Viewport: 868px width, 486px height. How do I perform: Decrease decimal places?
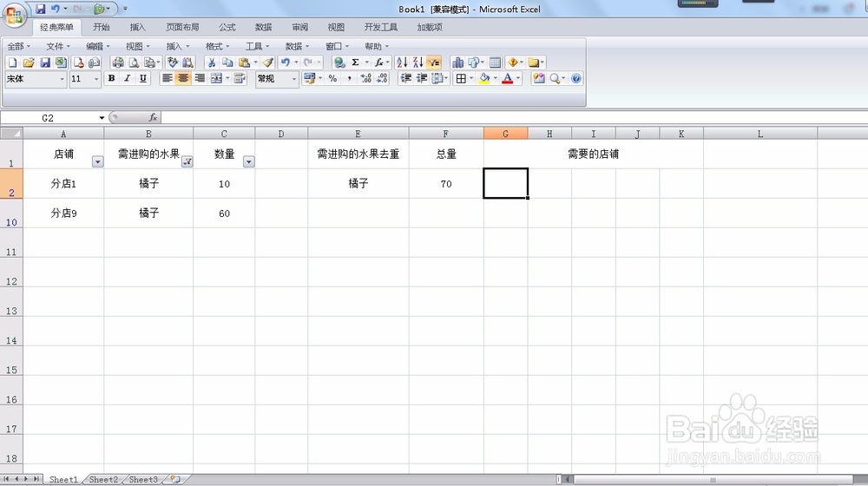coord(382,79)
